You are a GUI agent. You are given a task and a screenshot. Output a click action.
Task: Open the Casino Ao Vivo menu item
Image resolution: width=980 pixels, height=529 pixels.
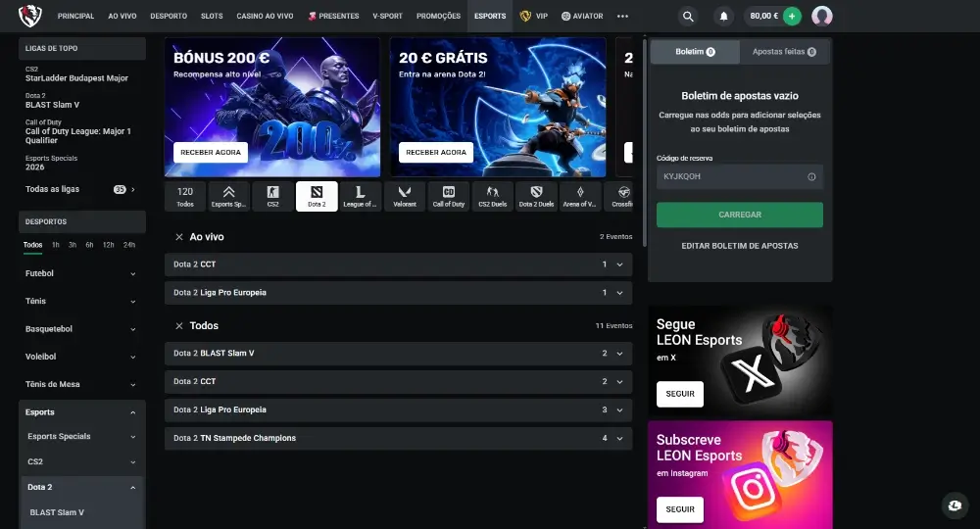point(265,17)
